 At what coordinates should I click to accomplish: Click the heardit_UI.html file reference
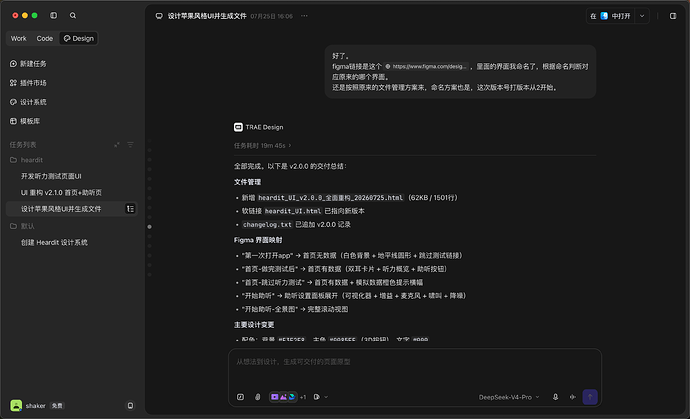click(293, 211)
